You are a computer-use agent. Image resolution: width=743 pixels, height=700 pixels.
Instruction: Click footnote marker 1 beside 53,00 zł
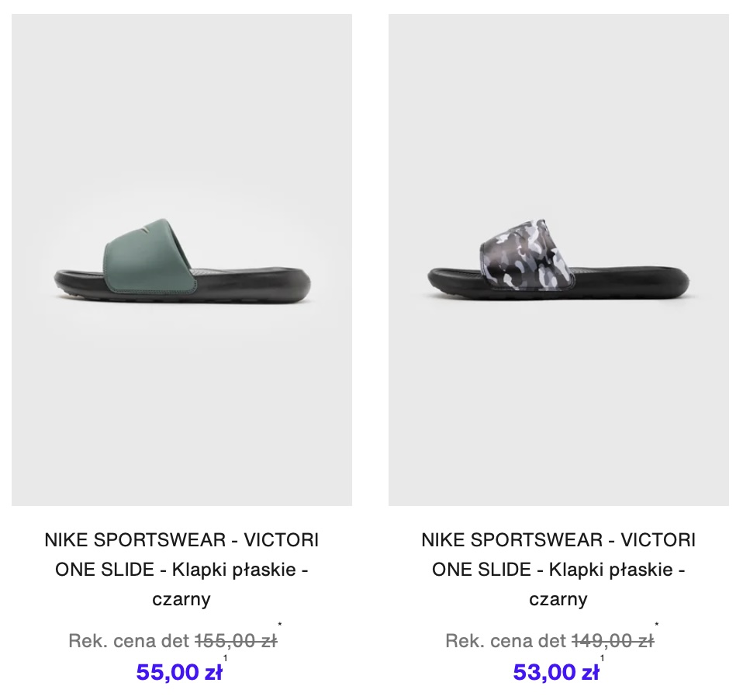click(602, 658)
